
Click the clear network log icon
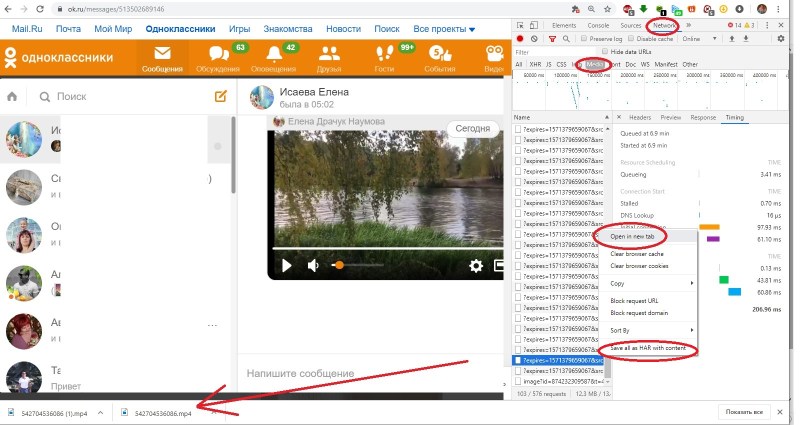[x=535, y=38]
